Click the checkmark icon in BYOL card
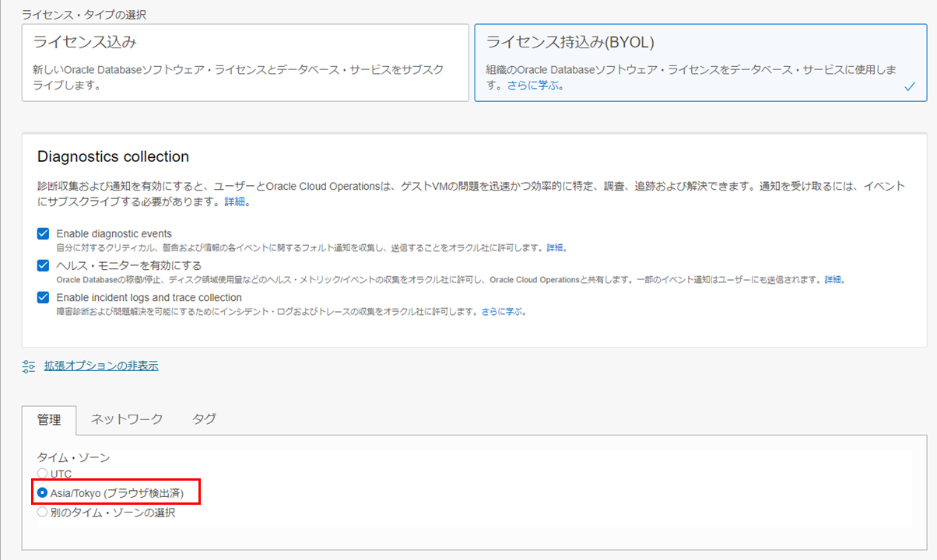 pyautogui.click(x=909, y=87)
